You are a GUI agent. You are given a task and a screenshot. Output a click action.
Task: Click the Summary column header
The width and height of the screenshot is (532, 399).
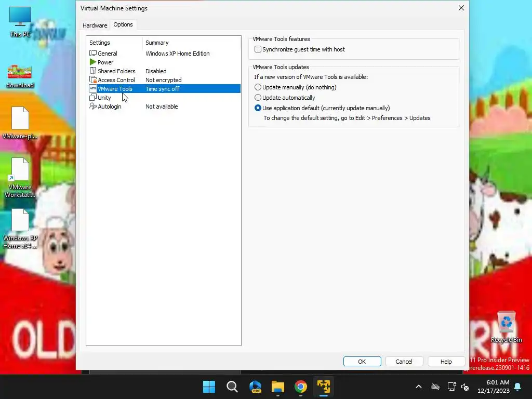(157, 43)
